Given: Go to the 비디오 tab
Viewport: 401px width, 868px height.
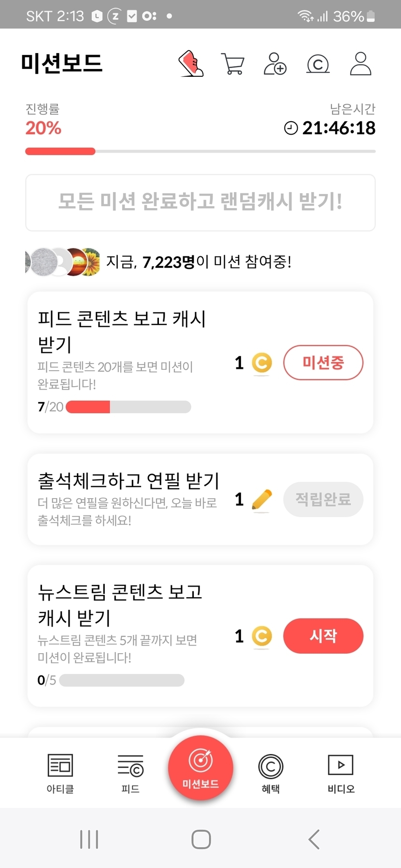Looking at the screenshot, I should pos(341,773).
